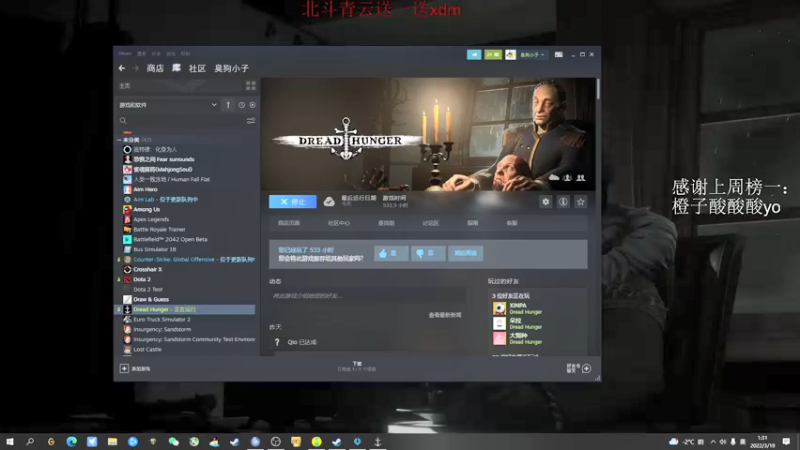Enter Big Picture mode icon
Viewport: 800px width, 450px height.
559,54
